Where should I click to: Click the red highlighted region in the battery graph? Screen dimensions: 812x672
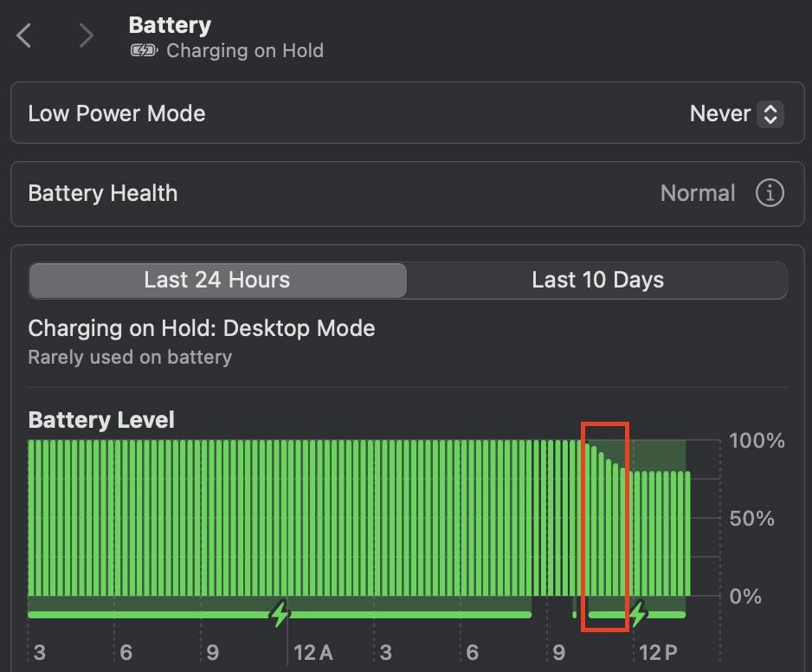point(605,527)
